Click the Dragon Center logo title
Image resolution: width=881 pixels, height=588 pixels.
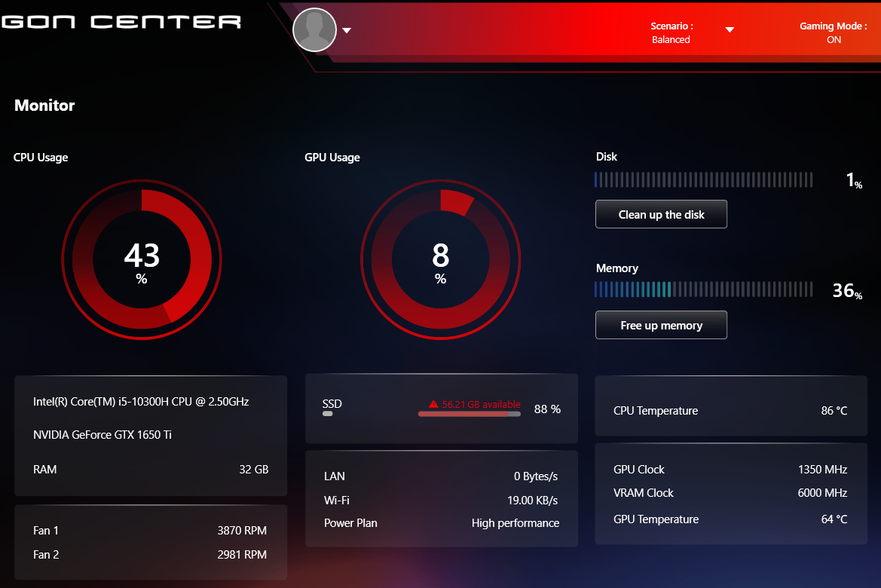[x=121, y=22]
